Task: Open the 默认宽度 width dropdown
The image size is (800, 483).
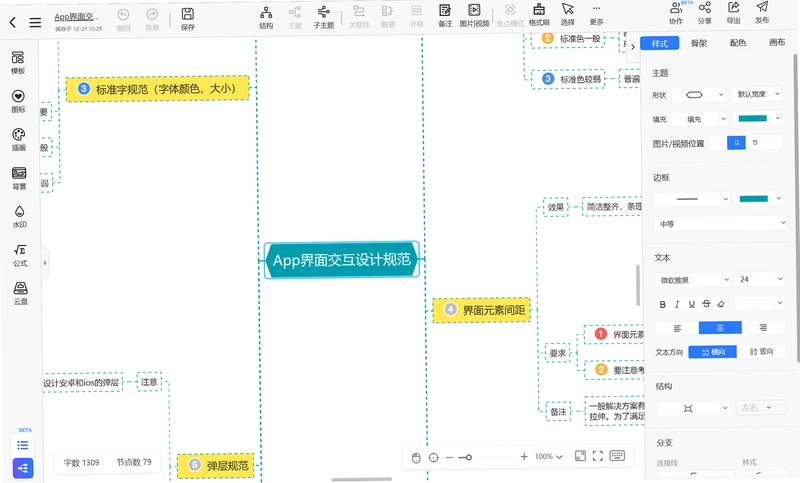Action: tap(757, 94)
